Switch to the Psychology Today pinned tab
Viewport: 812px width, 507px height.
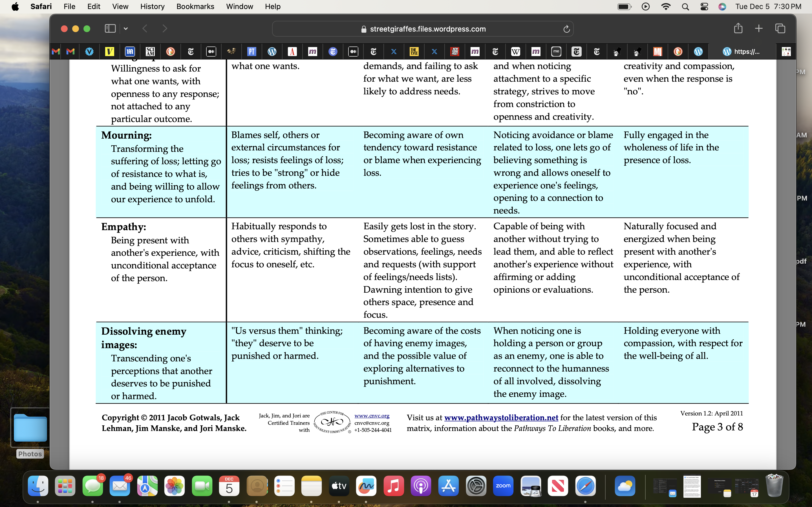point(252,51)
